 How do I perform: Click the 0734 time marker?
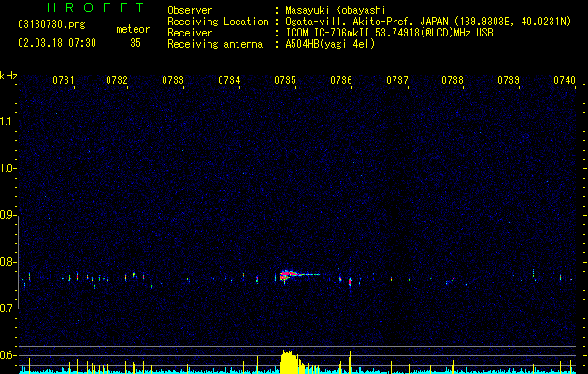(229, 80)
